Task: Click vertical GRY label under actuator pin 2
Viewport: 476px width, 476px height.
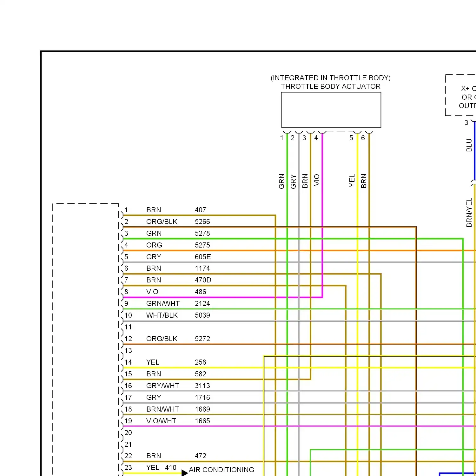Action: pyautogui.click(x=293, y=182)
